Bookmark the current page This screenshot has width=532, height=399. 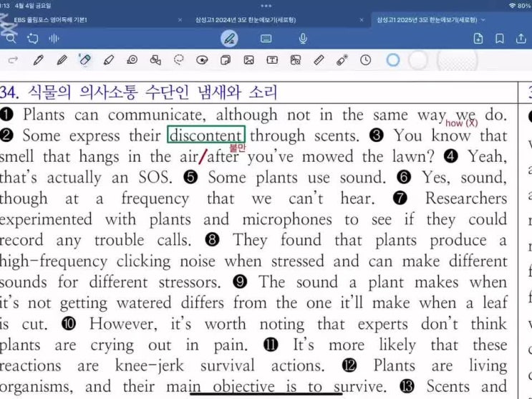point(500,39)
